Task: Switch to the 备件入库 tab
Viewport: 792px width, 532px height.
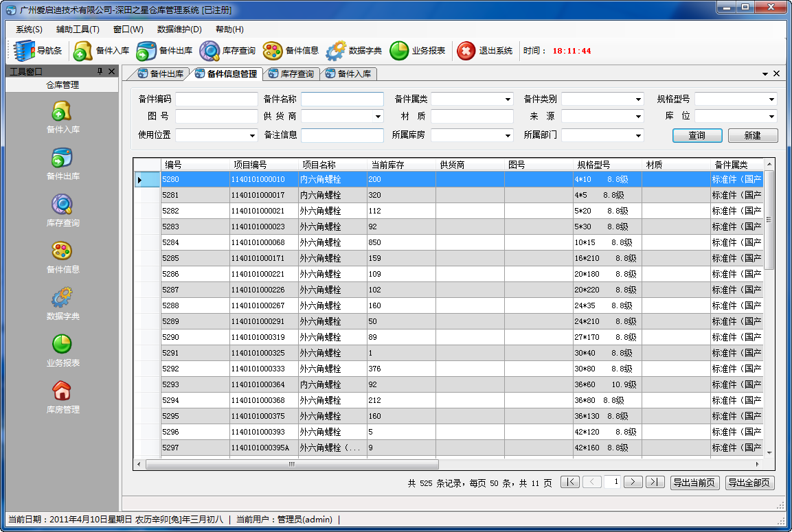Action: [x=348, y=73]
